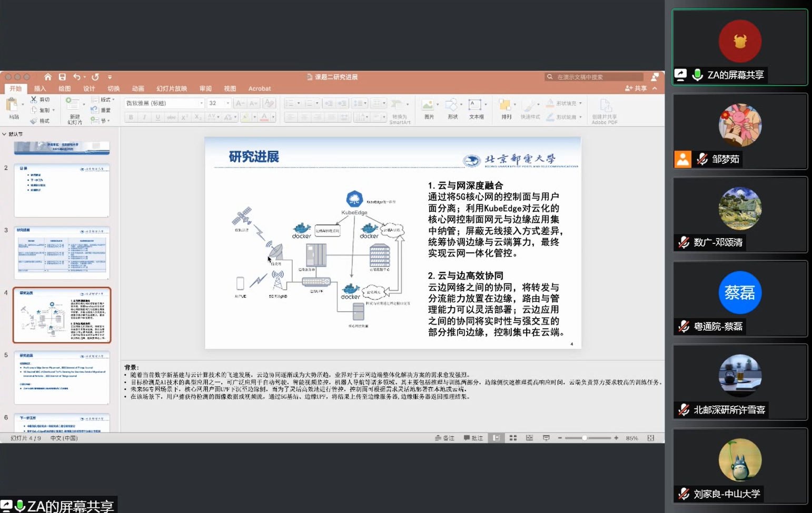Toggle strikethrough formatting
The image size is (812, 513).
[x=171, y=117]
